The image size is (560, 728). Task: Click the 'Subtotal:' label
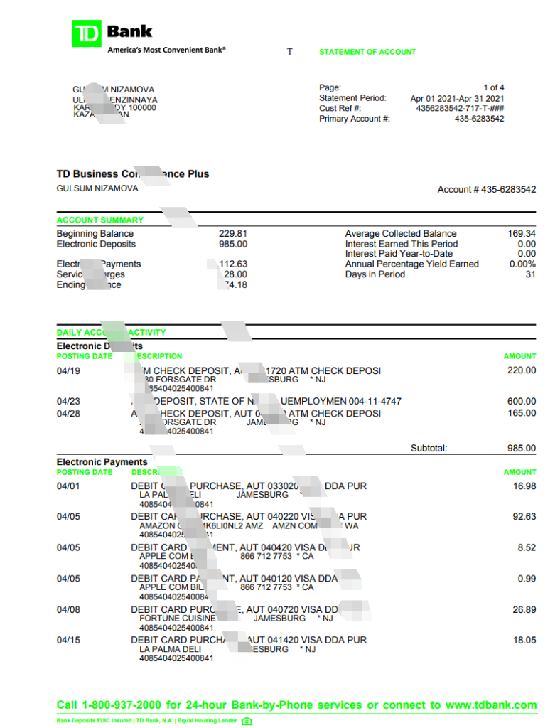[x=429, y=448]
